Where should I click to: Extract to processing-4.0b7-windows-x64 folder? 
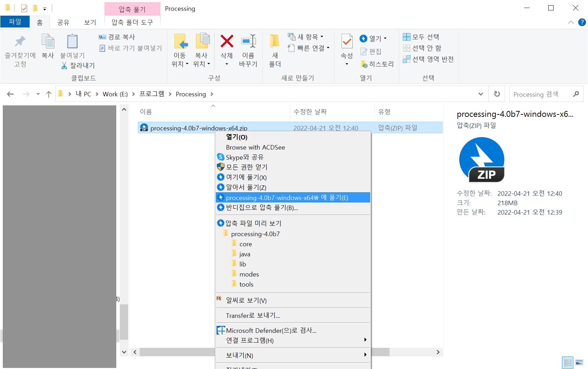coord(293,198)
